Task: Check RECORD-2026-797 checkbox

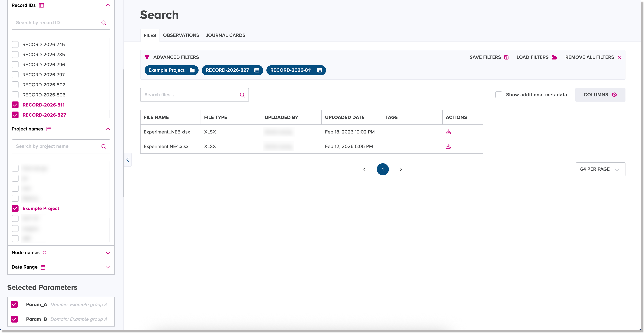Action: pyautogui.click(x=15, y=75)
